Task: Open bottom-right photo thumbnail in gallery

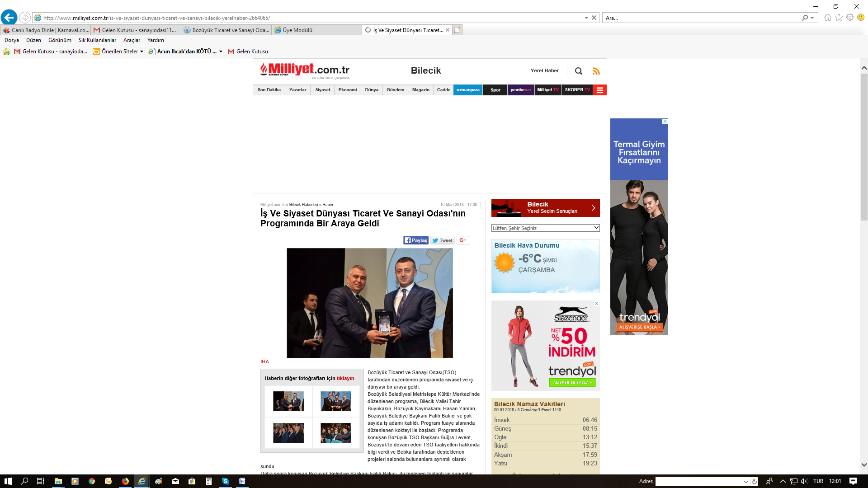Action: coord(336,433)
